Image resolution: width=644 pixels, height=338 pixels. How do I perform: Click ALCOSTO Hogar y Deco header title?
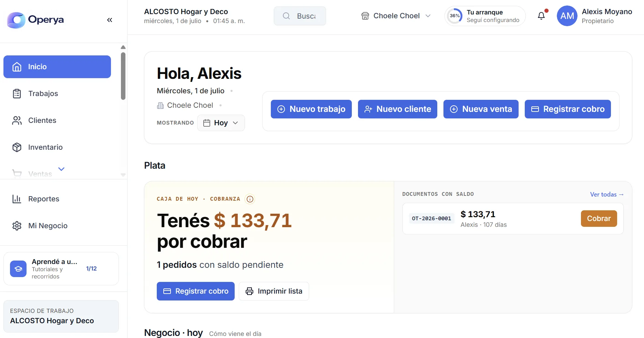point(186,12)
